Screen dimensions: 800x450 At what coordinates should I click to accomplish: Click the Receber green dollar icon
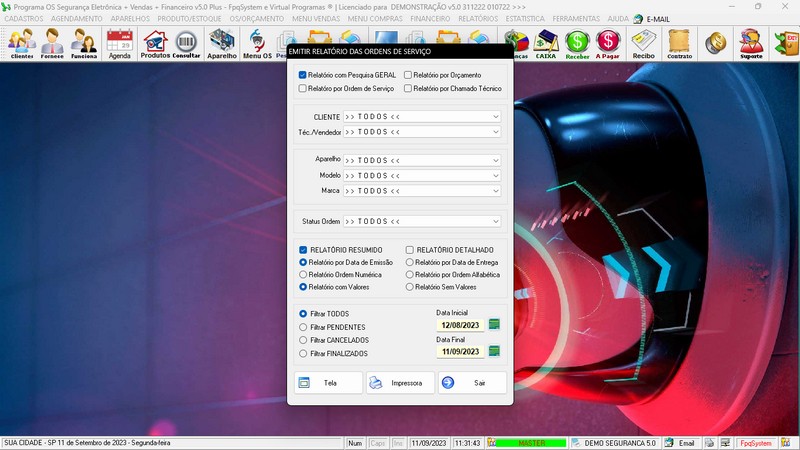(577, 43)
